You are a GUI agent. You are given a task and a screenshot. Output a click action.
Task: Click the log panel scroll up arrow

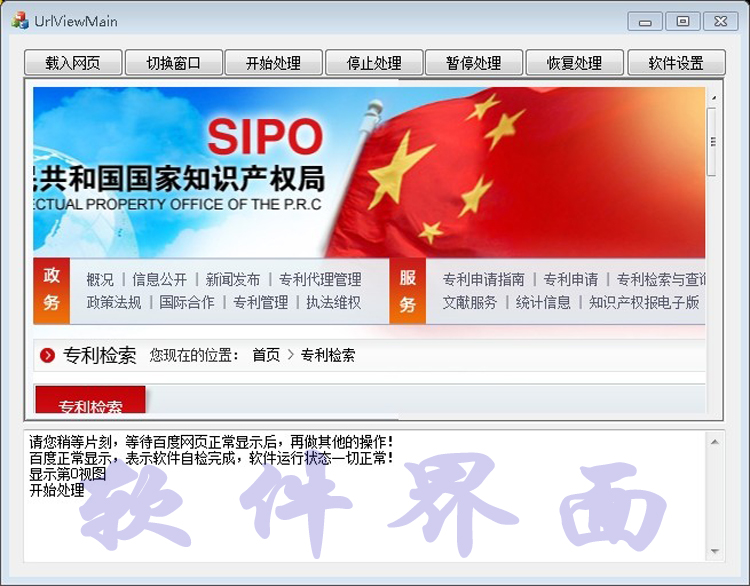pos(715,442)
